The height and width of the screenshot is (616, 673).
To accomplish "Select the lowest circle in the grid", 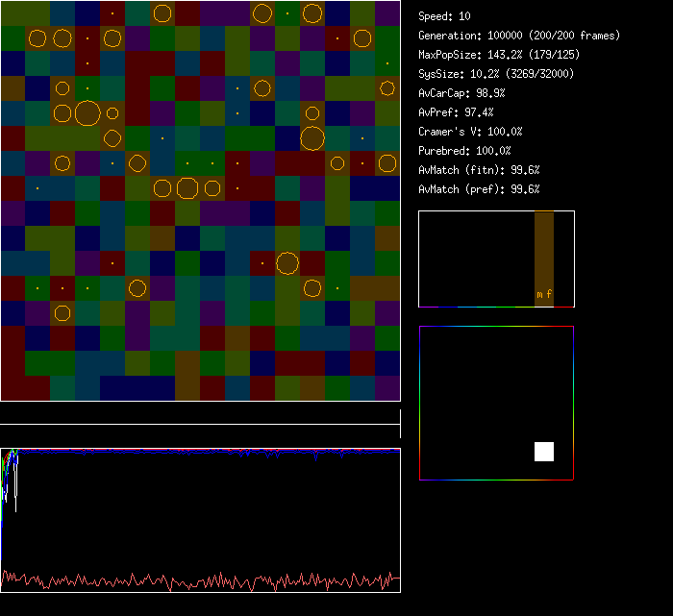I will coord(62,312).
